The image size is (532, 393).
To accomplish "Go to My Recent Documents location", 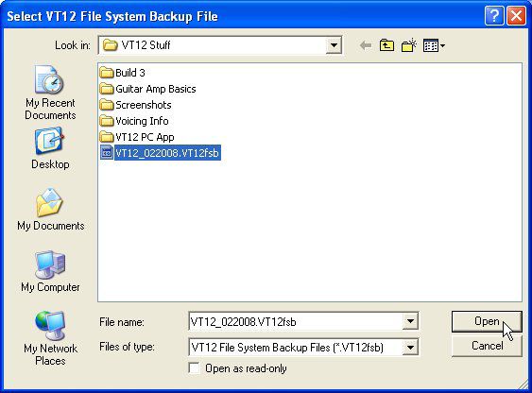I will point(50,93).
